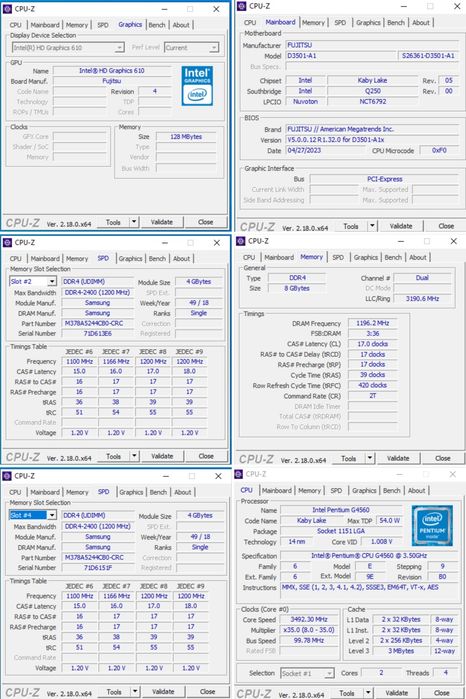Click the Intel Pentium inside logo
Screen dimensions: 466x699
point(432,526)
